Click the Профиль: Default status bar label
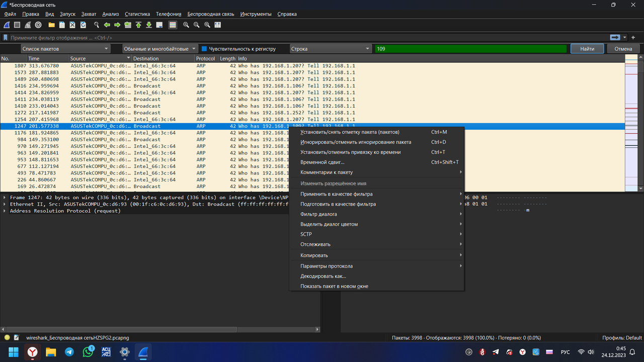Image resolution: width=644 pixels, height=362 pixels. point(622,338)
